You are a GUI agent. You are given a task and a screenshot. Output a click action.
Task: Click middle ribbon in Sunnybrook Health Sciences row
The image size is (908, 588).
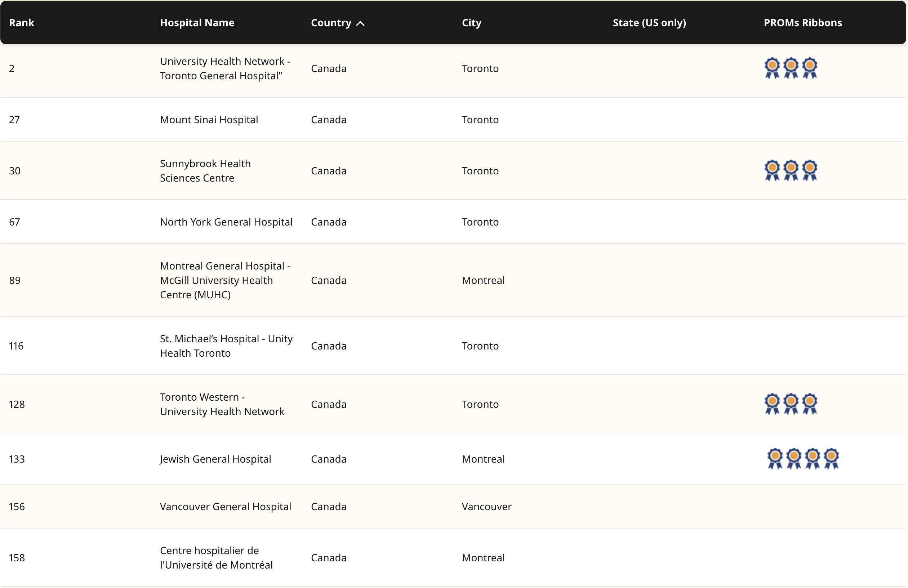(x=791, y=170)
